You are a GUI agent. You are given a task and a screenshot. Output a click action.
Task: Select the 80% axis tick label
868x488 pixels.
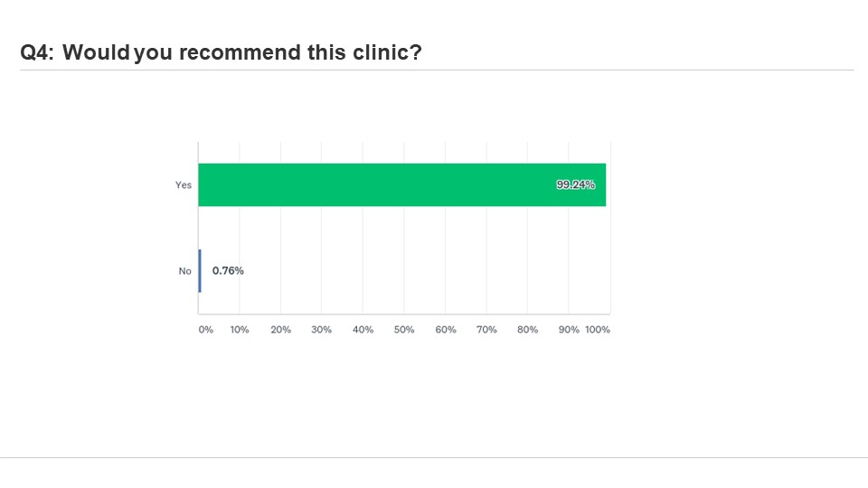coord(528,330)
